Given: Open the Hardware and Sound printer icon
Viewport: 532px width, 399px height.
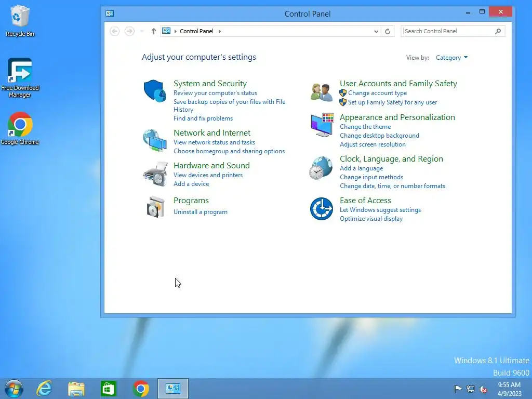Looking at the screenshot, I should coord(155,174).
